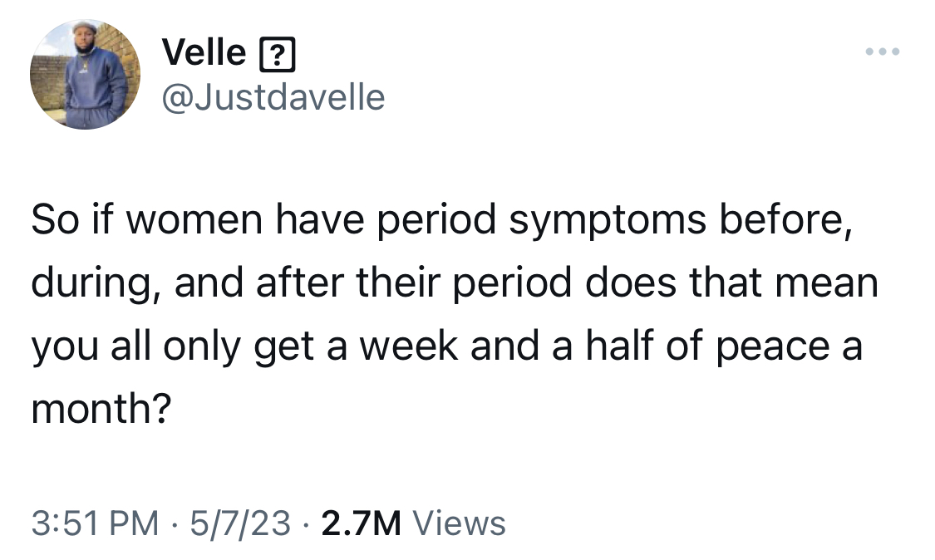Click the 3:51 PM timestamp

click(95, 523)
